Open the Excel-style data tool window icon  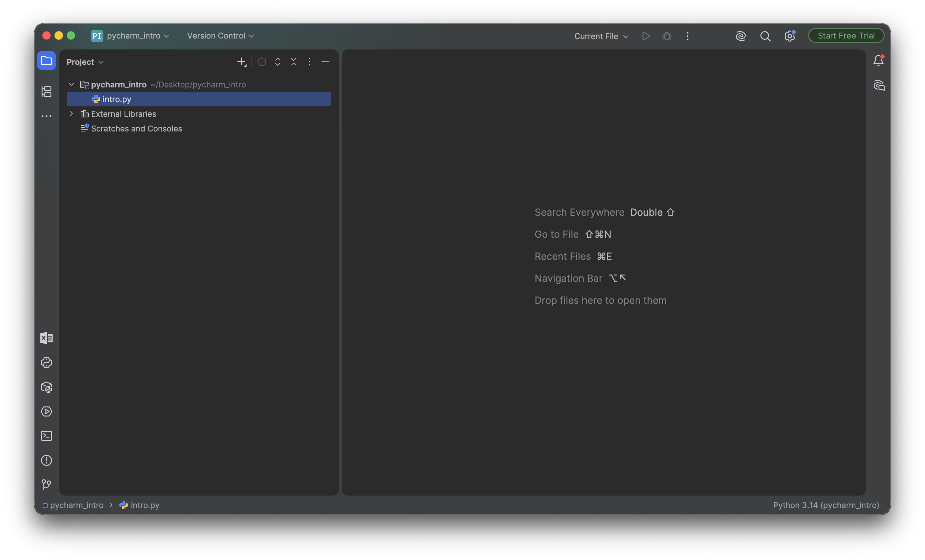pyautogui.click(x=46, y=338)
